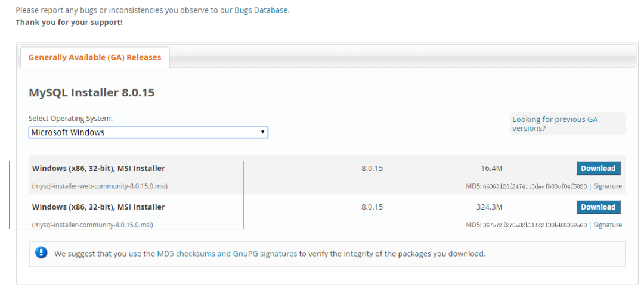Viewport: 644px width, 293px height.
Task: Download the 16.4M web-community MSI installer
Action: [x=598, y=168]
